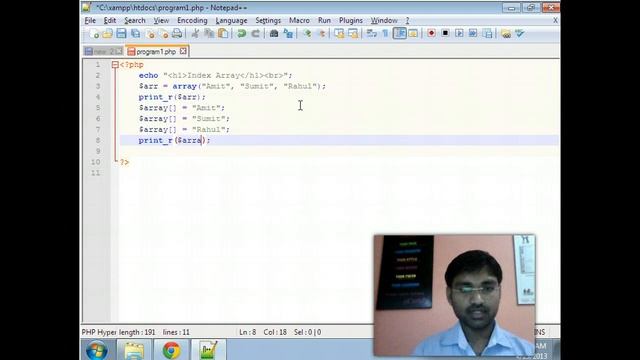Click the echo Index Array code line
This screenshot has width=640, height=360.
pos(216,76)
